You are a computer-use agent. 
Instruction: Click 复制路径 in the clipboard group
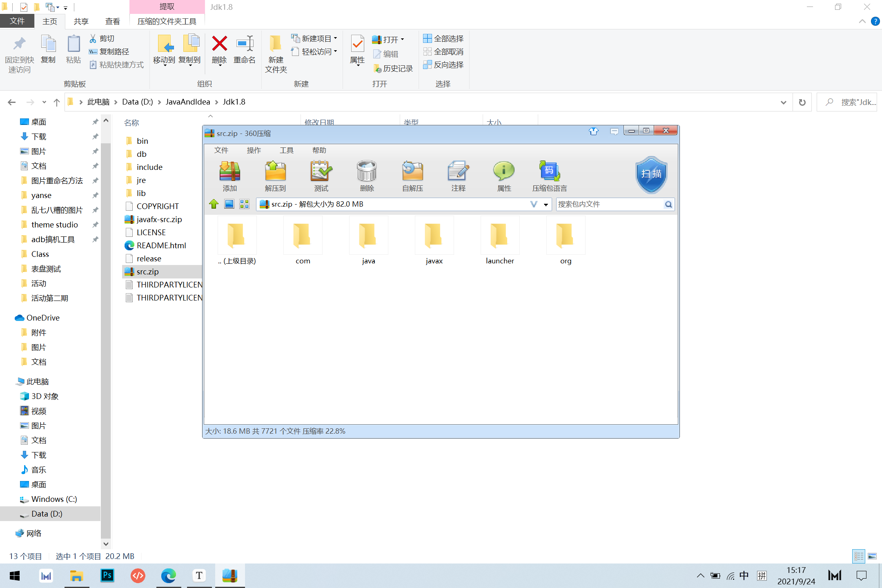[x=109, y=51]
